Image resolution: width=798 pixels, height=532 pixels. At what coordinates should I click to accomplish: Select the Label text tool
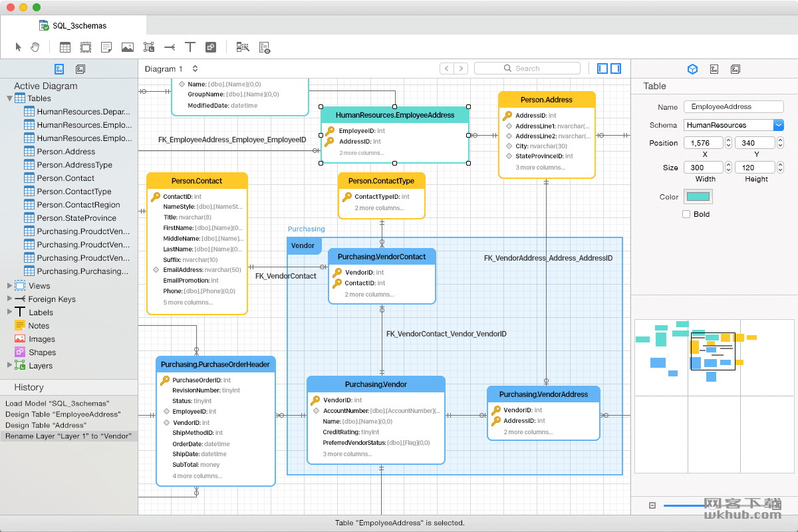pyautogui.click(x=190, y=47)
